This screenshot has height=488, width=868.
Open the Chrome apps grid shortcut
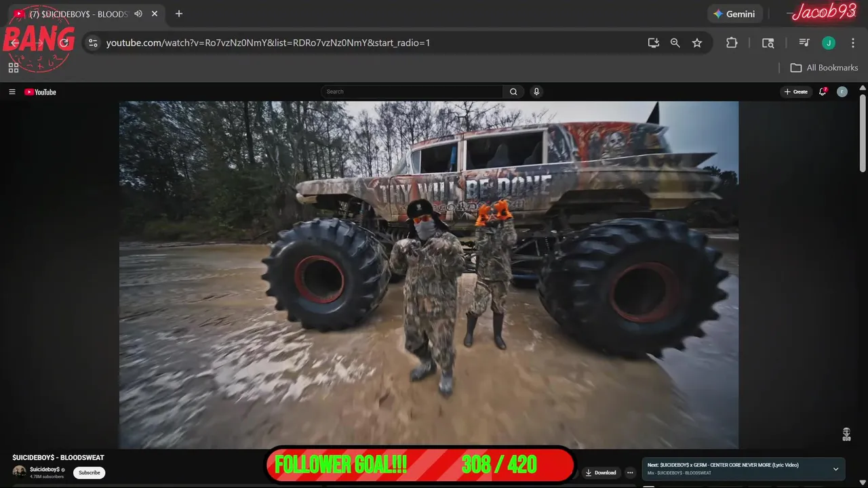[13, 68]
